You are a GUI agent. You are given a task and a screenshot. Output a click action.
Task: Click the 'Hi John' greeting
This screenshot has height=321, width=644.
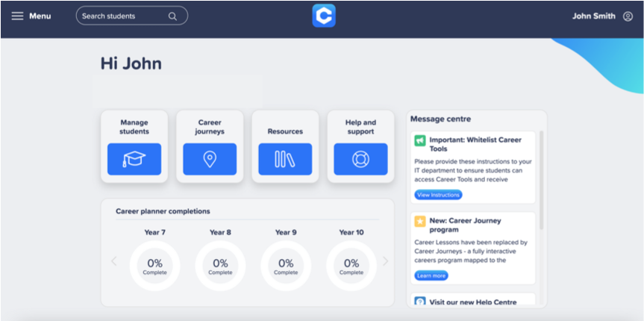point(131,63)
